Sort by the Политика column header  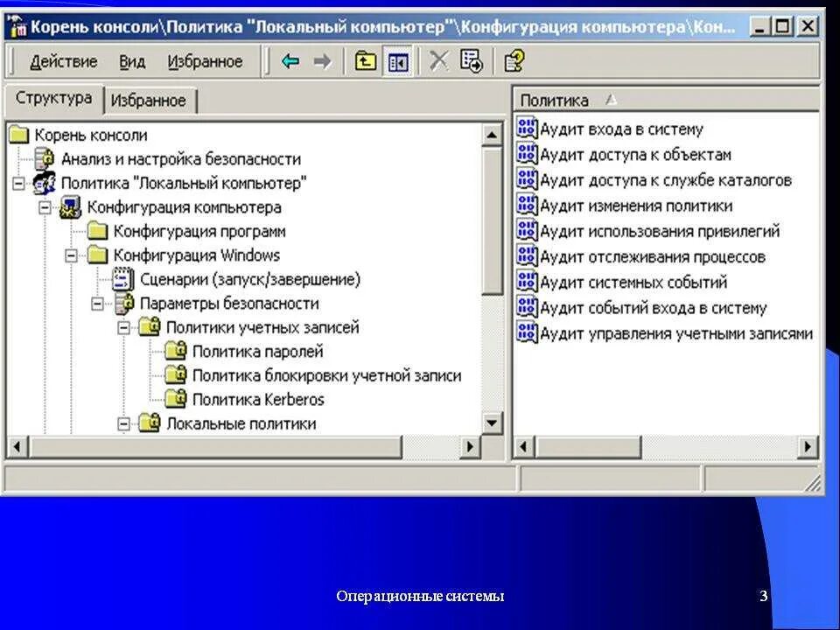pos(667,100)
